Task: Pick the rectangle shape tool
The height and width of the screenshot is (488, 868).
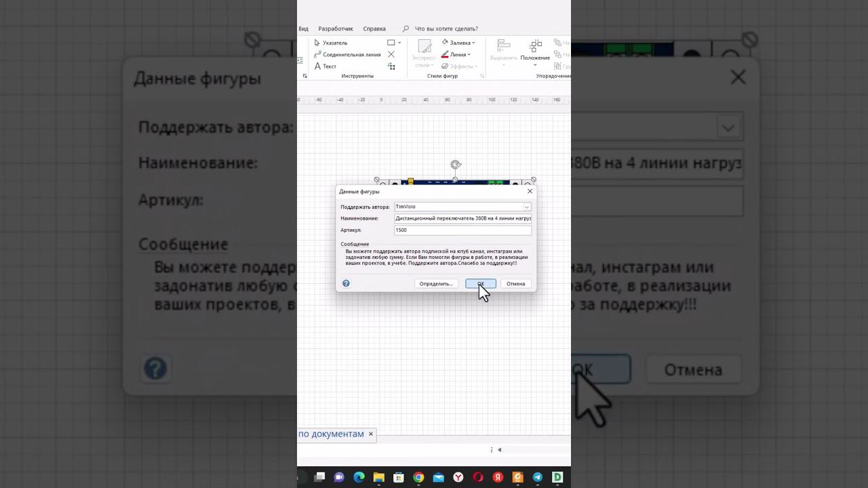Action: (391, 43)
